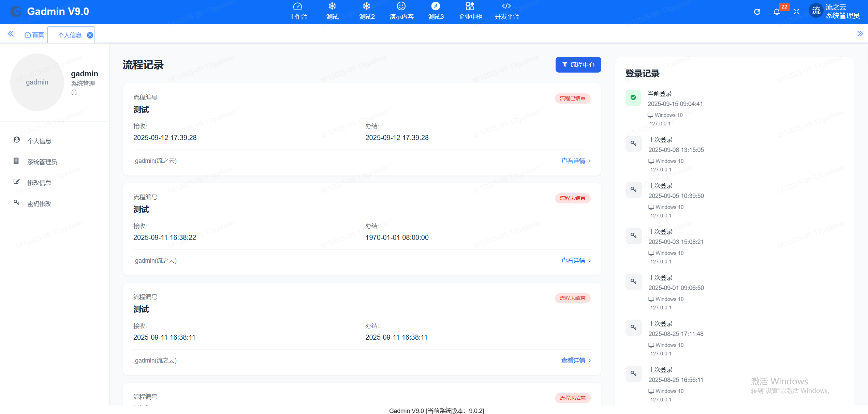Toggle fullscreen mode icon
Image resolution: width=868 pixels, height=414 pixels.
[x=796, y=12]
